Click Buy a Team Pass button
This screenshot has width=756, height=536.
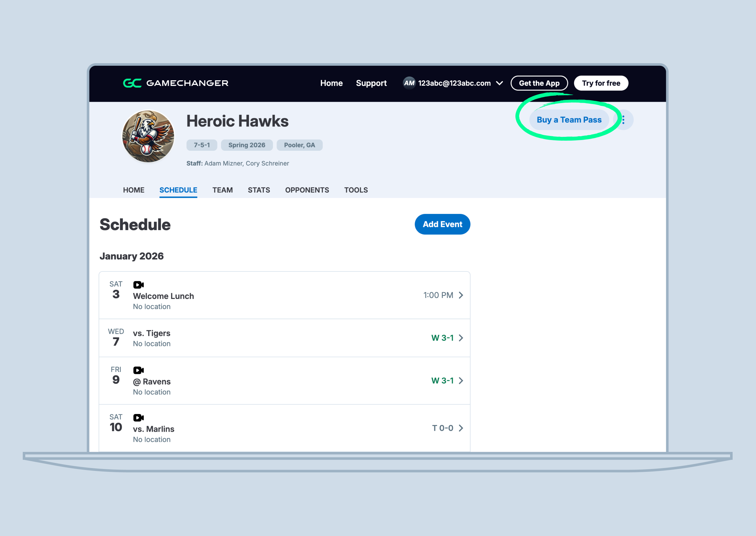(x=569, y=120)
